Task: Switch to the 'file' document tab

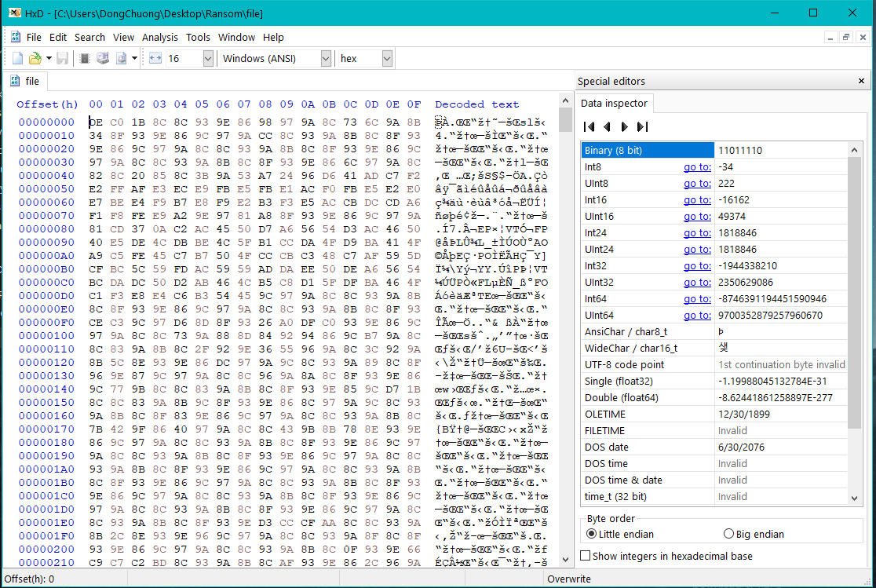Action: click(26, 81)
